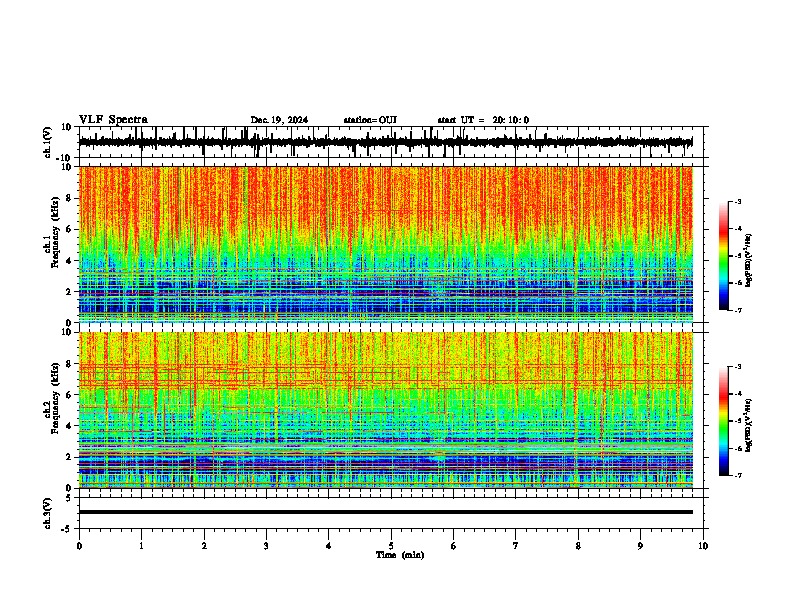Click the ch.1 Frequency (kHz) axis label
The image size is (792, 612).
point(56,232)
